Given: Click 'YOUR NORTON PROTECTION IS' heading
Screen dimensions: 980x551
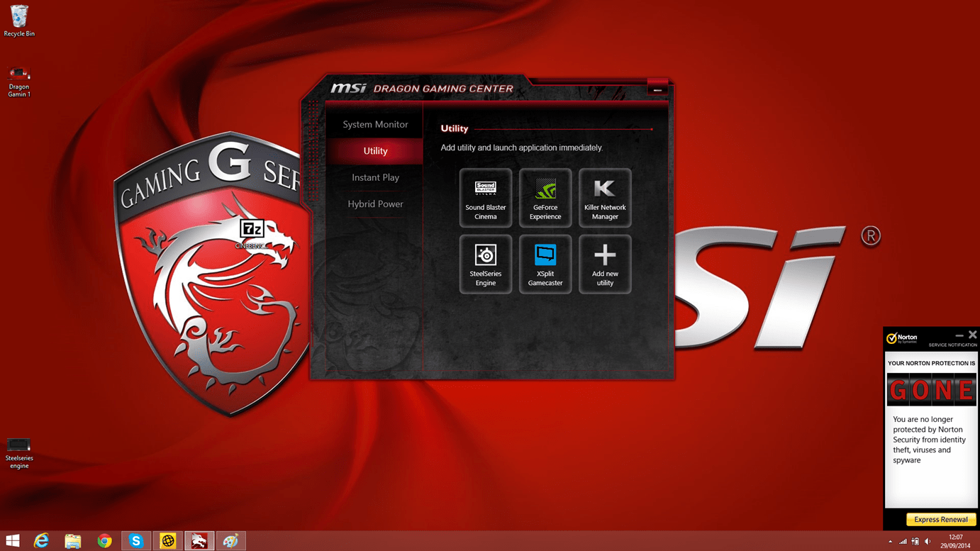Looking at the screenshot, I should [x=931, y=363].
